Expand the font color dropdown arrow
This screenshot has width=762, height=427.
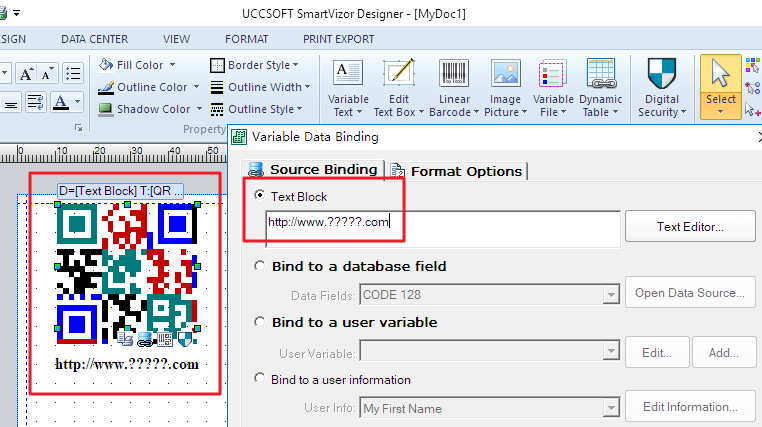pyautogui.click(x=77, y=102)
